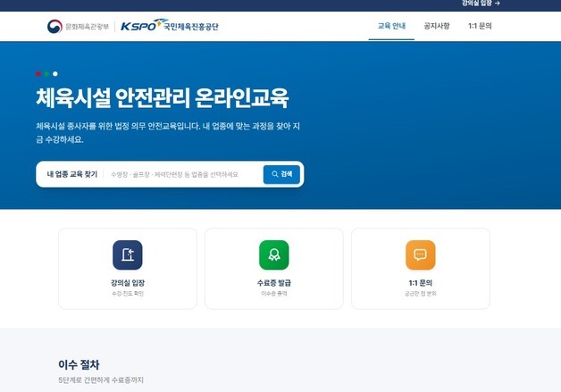Click the 검색 search button
Image resolution: width=561 pixels, height=392 pixels.
tap(281, 174)
